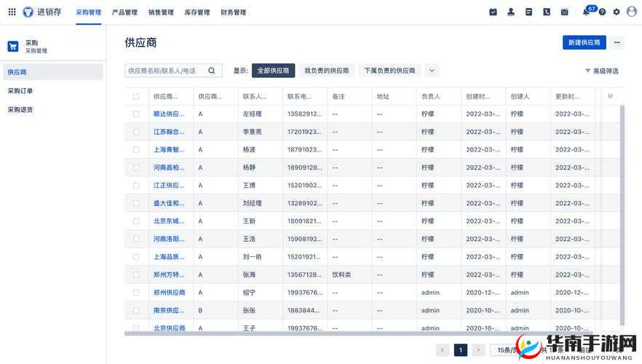Toggle the select-all header checkbox
The height and width of the screenshot is (364, 642).
pos(136,96)
